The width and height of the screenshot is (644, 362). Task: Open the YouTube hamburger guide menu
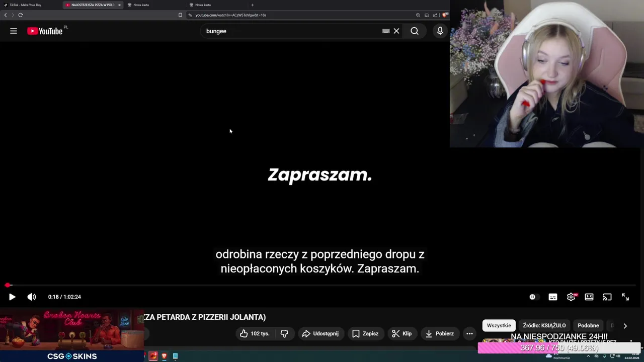pyautogui.click(x=14, y=31)
